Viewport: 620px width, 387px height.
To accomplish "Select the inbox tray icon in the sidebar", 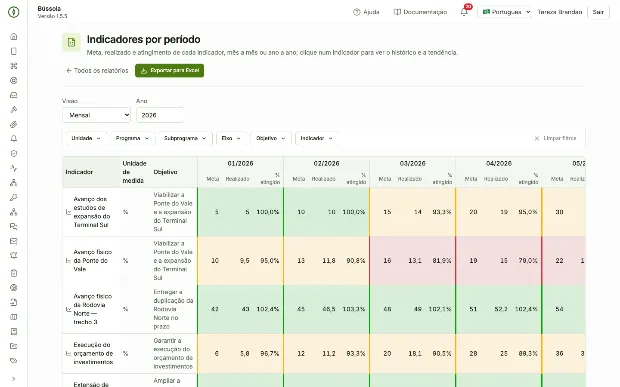I will (x=13, y=95).
